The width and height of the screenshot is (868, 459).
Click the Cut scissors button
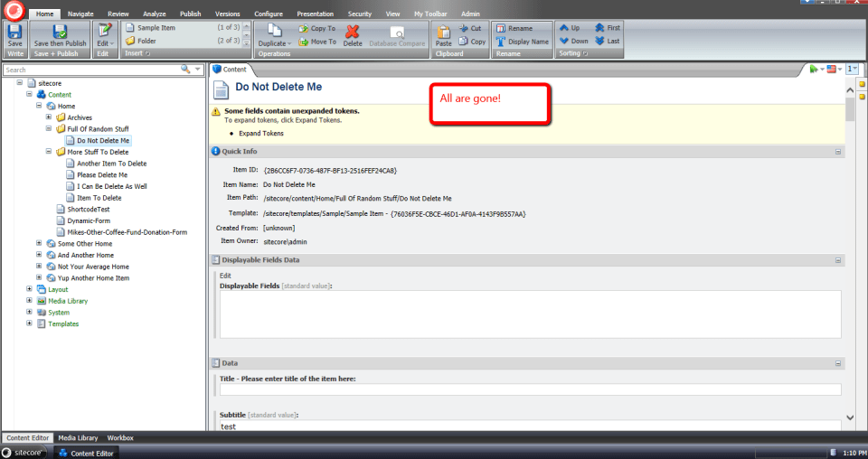pyautogui.click(x=469, y=28)
